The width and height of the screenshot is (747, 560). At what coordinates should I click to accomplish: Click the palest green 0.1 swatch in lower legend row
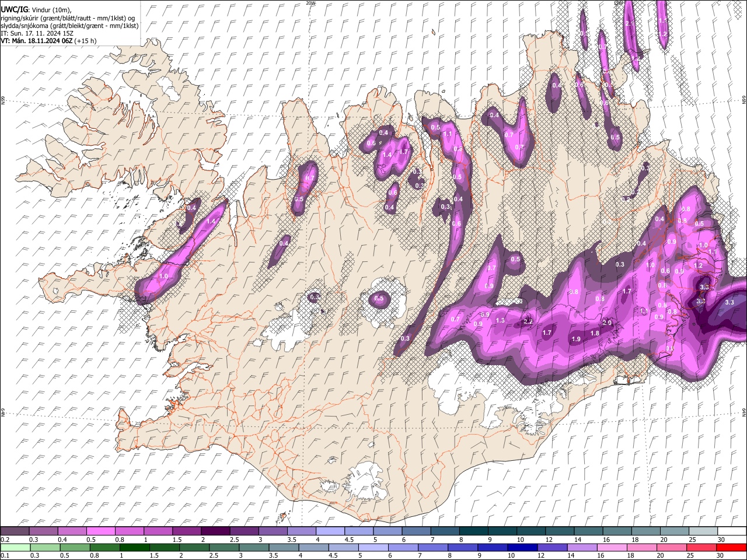15,547
